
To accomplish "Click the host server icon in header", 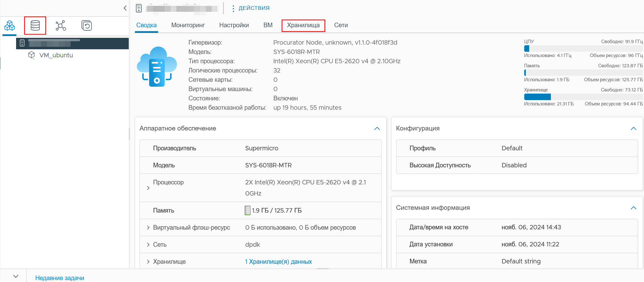I will [x=139, y=8].
